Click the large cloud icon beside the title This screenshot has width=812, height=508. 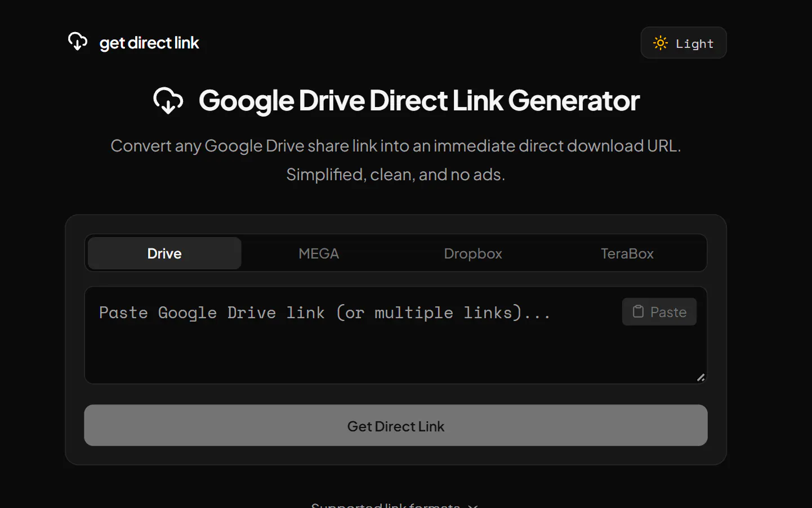[x=168, y=101]
